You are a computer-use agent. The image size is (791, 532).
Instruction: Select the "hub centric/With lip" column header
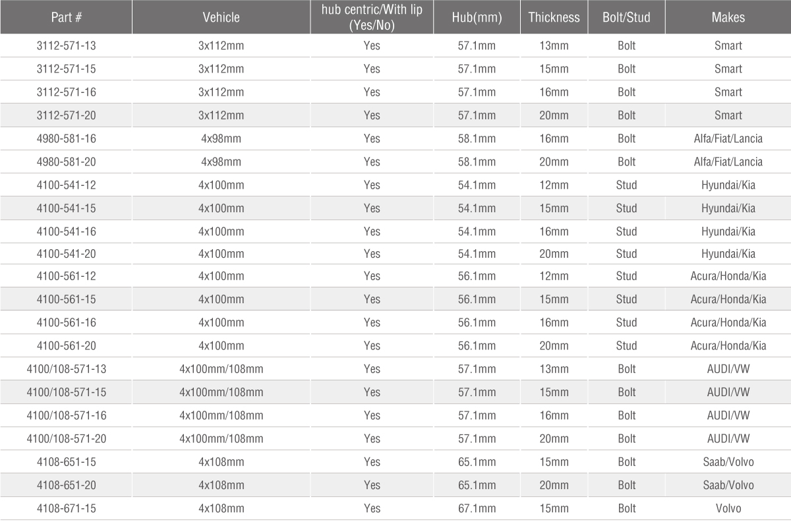(372, 17)
